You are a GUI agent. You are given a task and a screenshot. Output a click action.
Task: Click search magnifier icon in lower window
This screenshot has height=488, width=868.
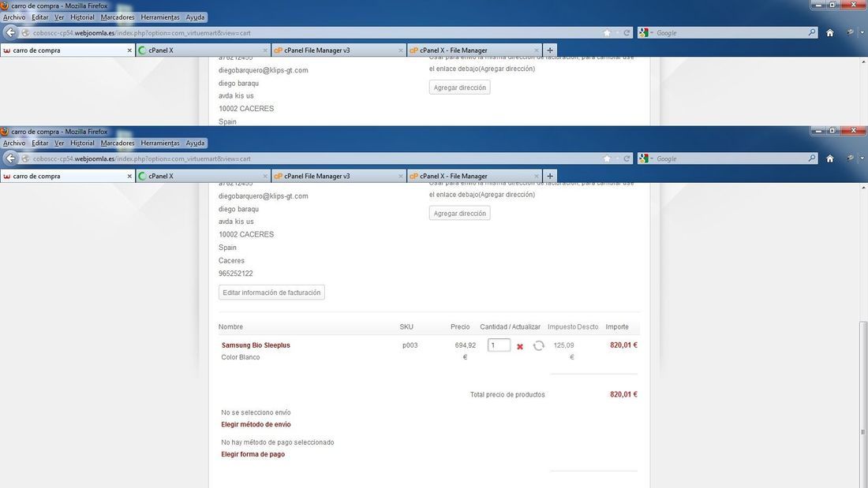pyautogui.click(x=811, y=158)
